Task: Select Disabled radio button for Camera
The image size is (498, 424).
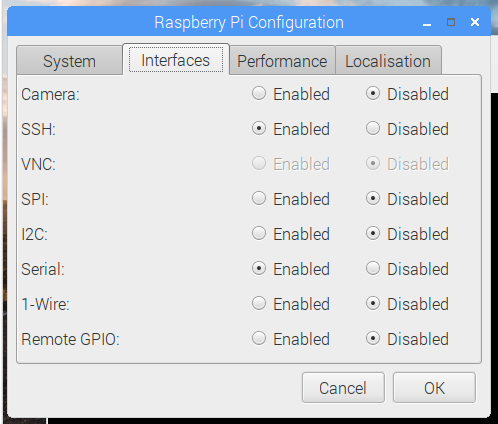Action: (373, 93)
